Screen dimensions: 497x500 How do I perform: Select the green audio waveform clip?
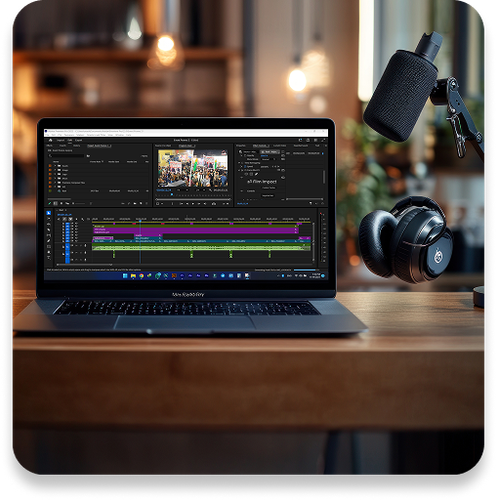pos(201,248)
